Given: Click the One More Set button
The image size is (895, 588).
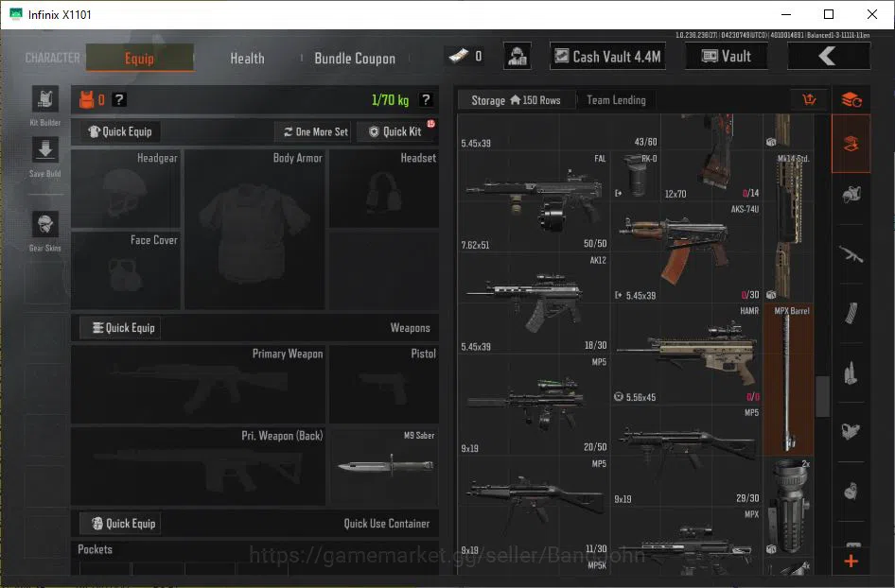Looking at the screenshot, I should click(315, 131).
